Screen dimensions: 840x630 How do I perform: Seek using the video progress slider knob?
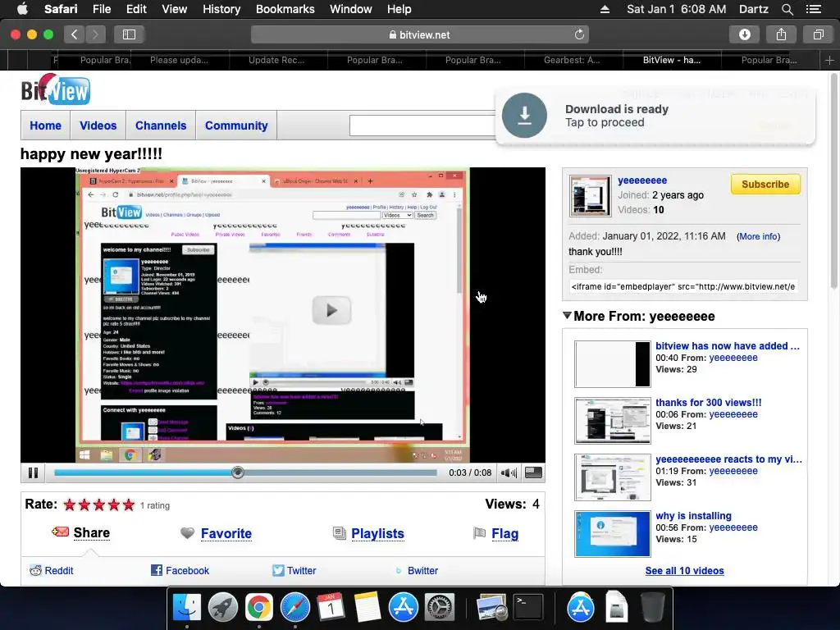coord(238,472)
